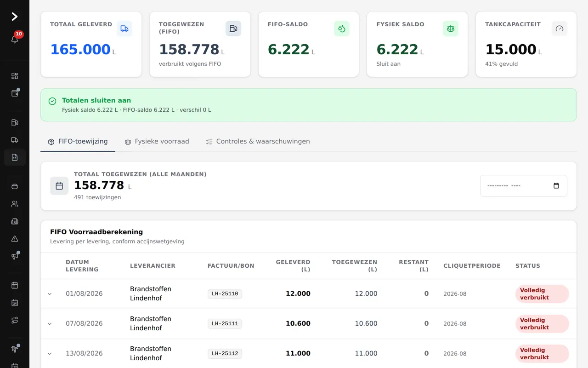
Task: Click the empty month date input field
Action: (524, 186)
